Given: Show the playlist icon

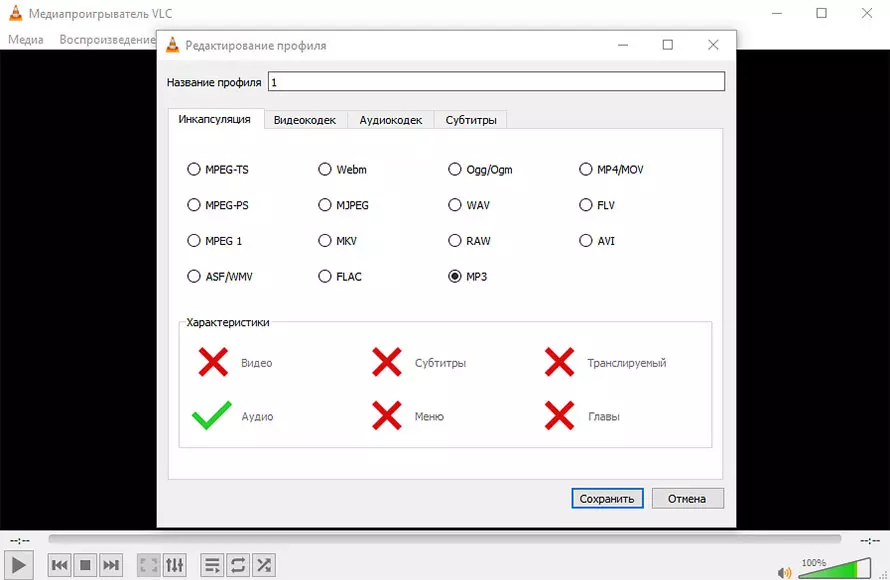Looking at the screenshot, I should [212, 565].
